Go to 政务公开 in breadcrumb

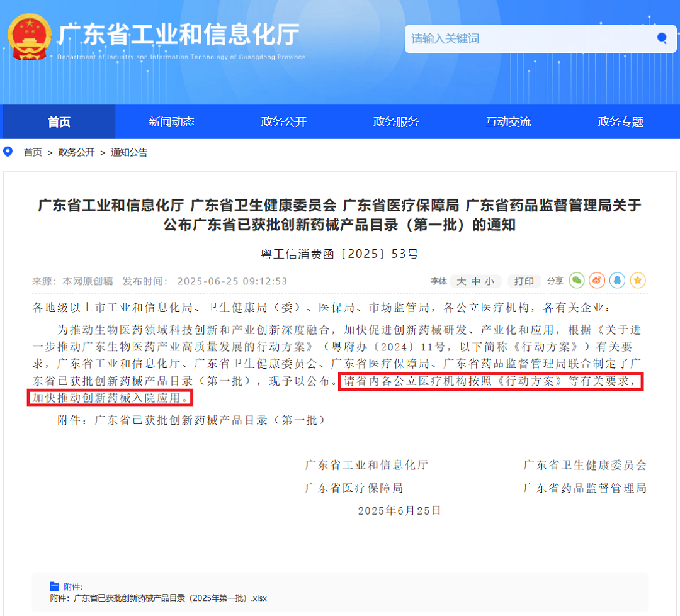click(76, 152)
